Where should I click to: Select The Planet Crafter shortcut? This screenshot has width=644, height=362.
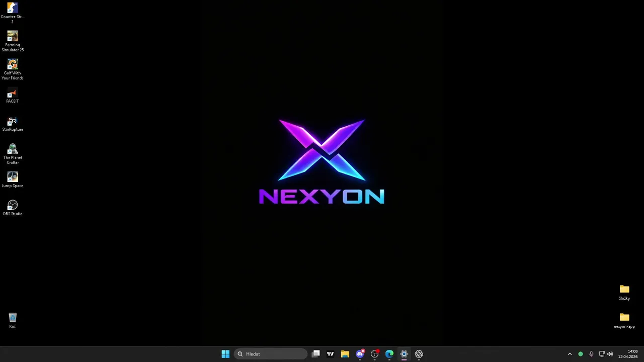[x=13, y=154]
